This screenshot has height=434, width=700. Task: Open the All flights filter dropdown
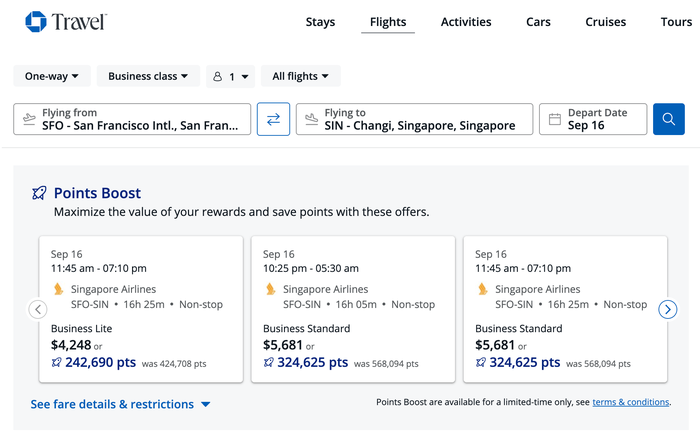[x=300, y=76]
